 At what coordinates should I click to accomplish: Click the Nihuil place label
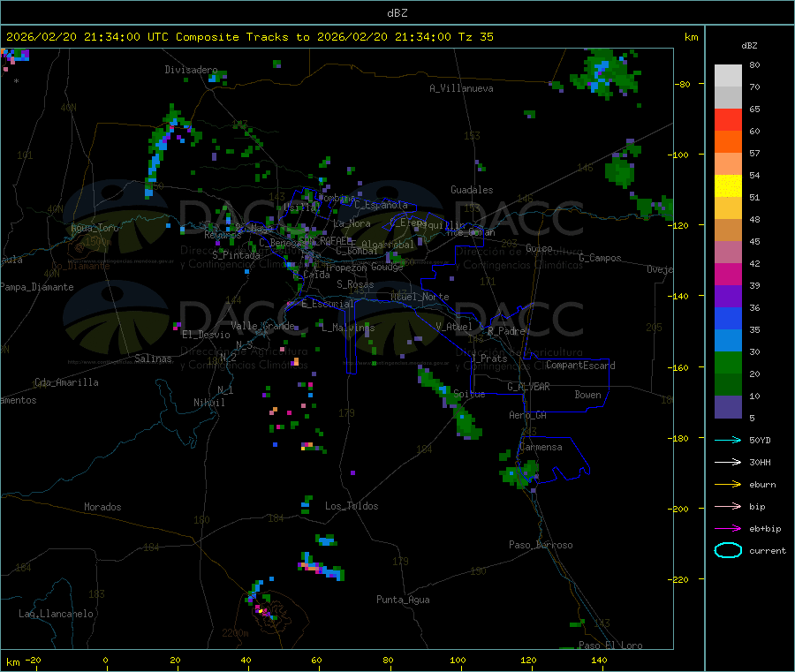click(x=208, y=403)
